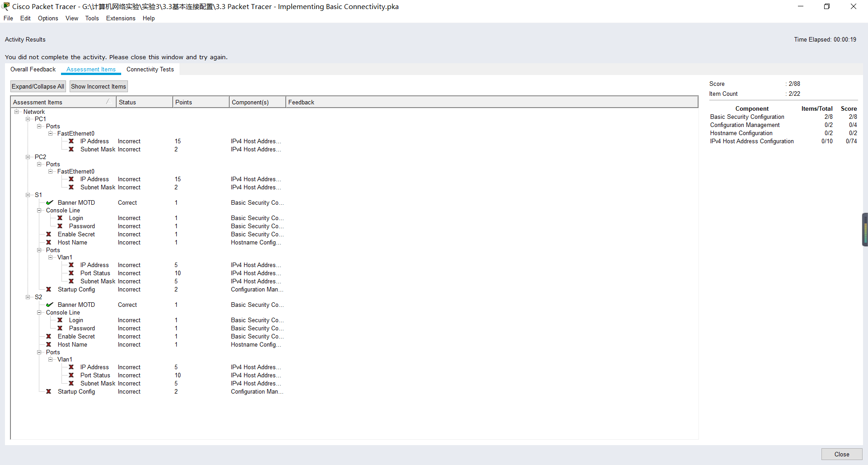
Task: Open the Extensions menu
Action: click(121, 19)
